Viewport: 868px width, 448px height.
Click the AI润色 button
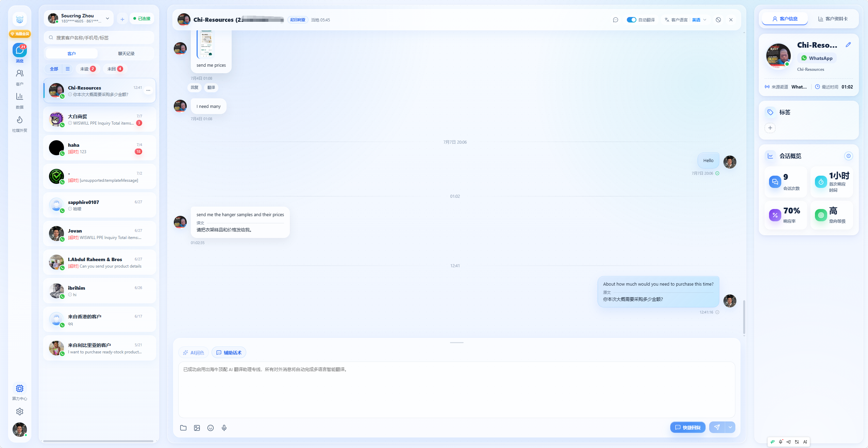click(194, 353)
